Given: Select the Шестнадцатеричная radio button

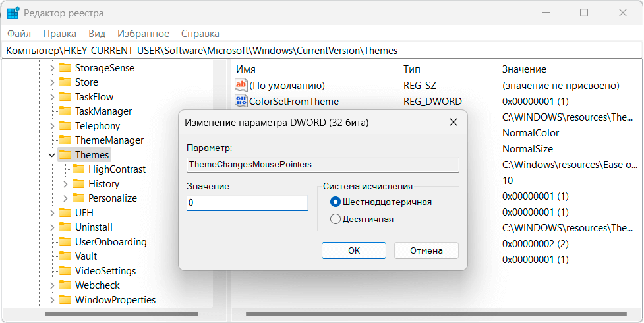Looking at the screenshot, I should point(336,202).
